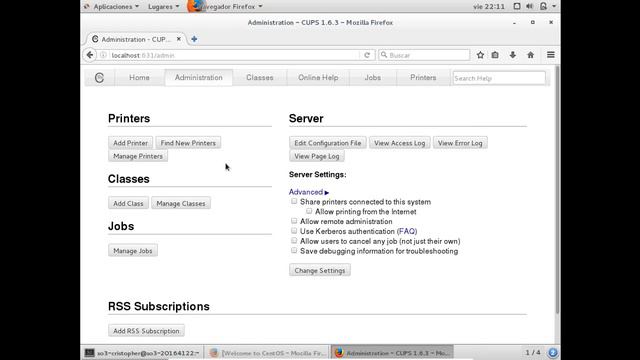The image size is (640, 360).
Task: Open the downloads arrow icon
Action: click(x=513, y=55)
